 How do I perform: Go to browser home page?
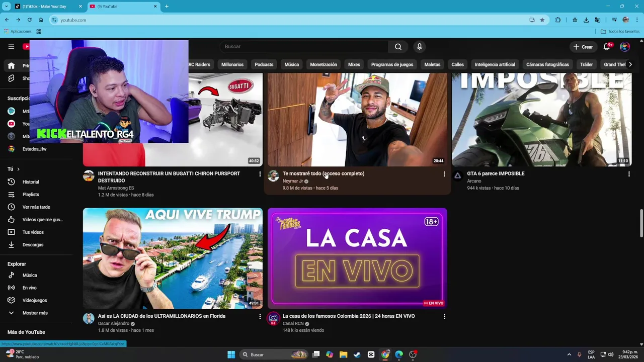tap(41, 20)
